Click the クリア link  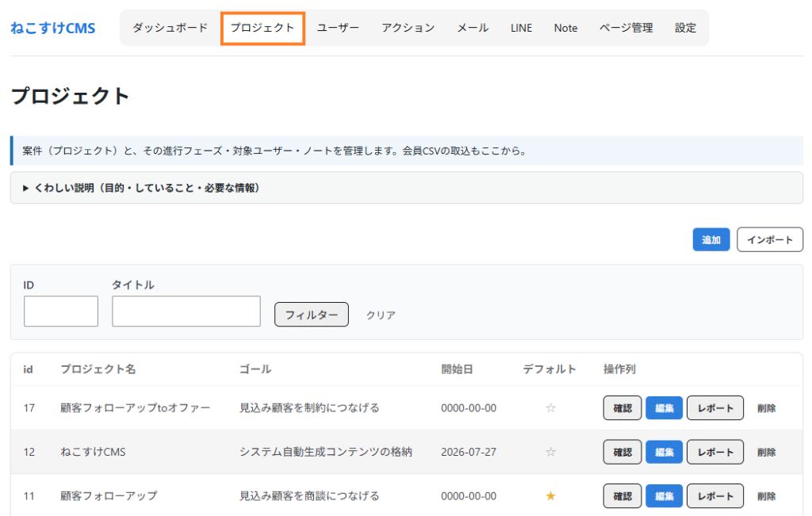click(381, 315)
